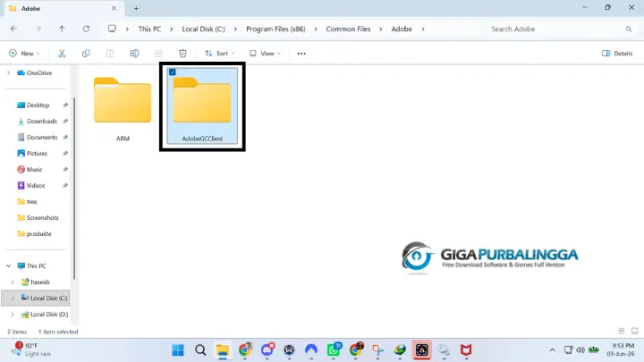Screen dimensions: 644x362
Task: Show hidden system tray icons
Action: click(x=553, y=350)
